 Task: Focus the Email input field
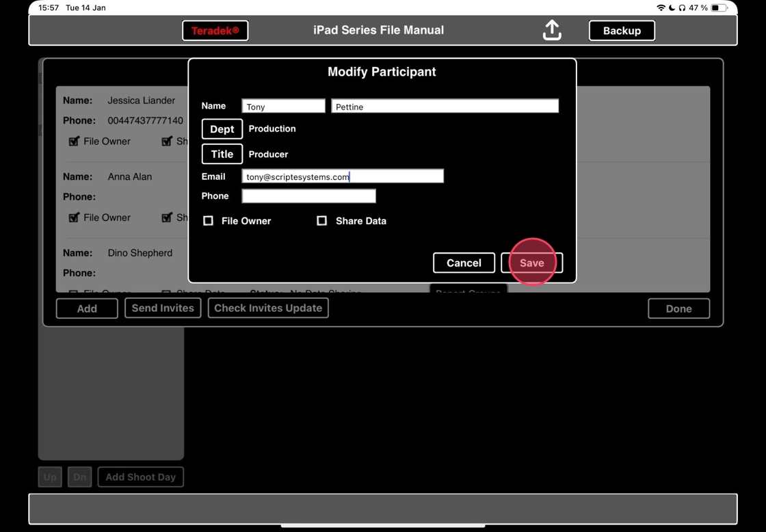[343, 176]
